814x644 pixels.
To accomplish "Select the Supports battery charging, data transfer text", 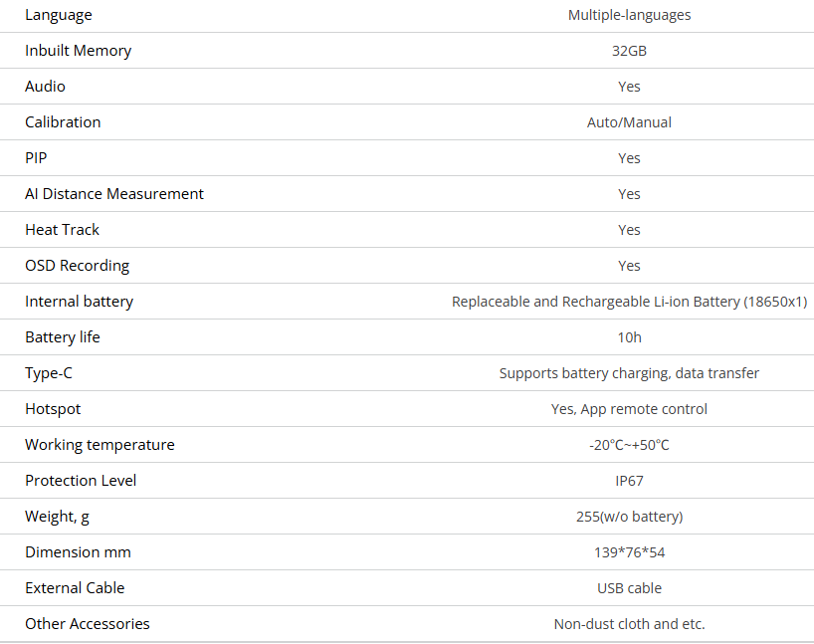I will tap(629, 373).
